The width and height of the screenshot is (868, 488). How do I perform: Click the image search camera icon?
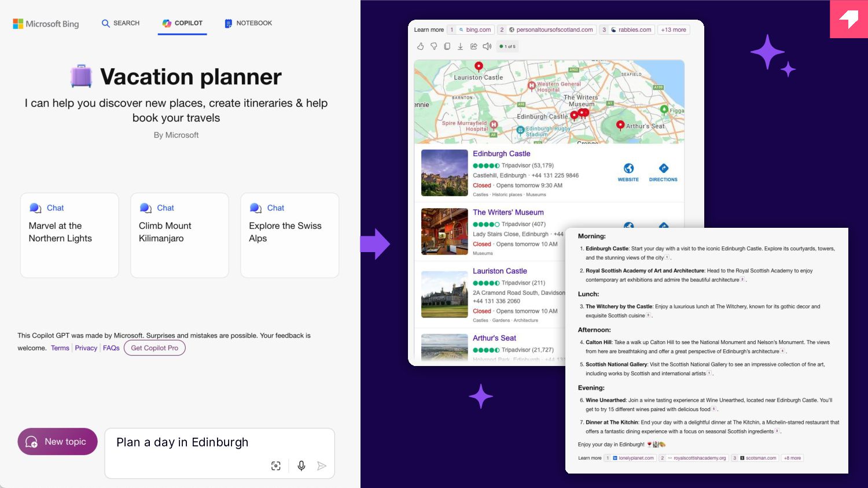point(276,465)
